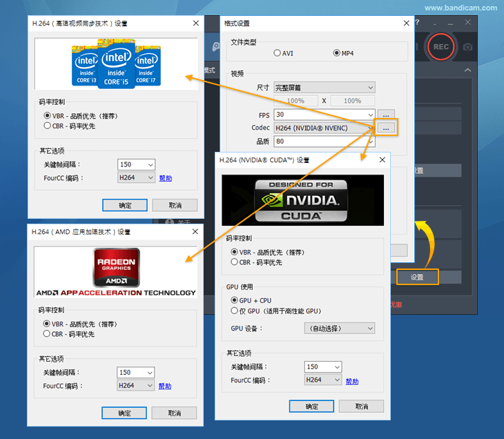This screenshot has width=504, height=439.
Task: Open the help question mark in Bandicam
Action: [x=417, y=23]
